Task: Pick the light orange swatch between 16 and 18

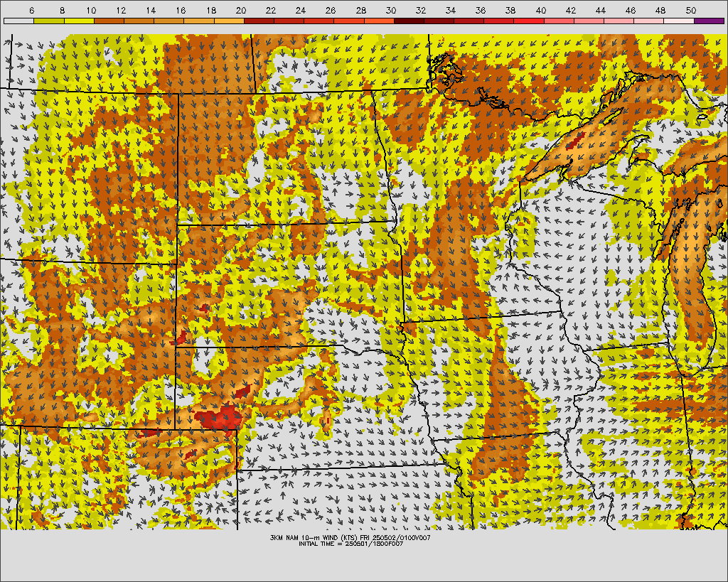Action: [x=199, y=21]
